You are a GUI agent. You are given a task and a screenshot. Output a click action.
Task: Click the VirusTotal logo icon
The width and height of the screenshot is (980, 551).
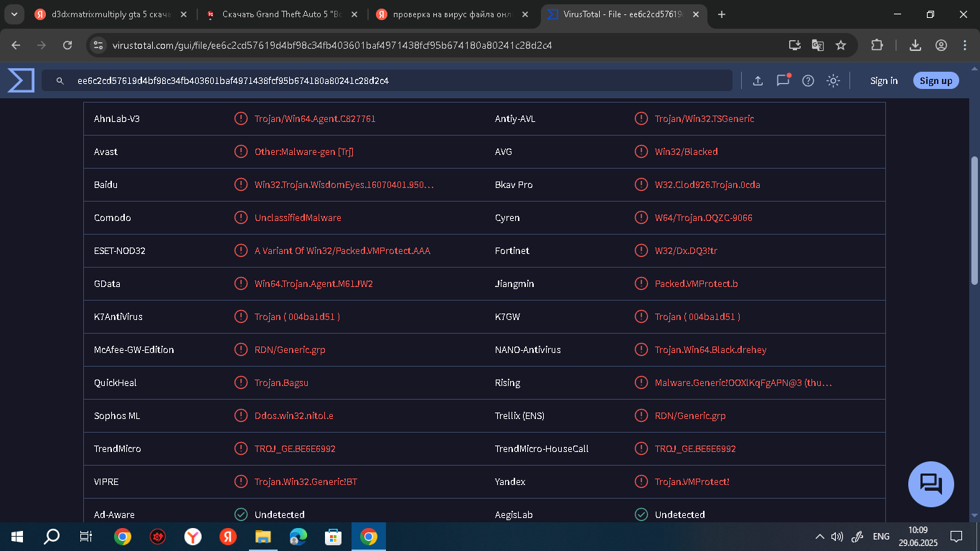point(21,80)
